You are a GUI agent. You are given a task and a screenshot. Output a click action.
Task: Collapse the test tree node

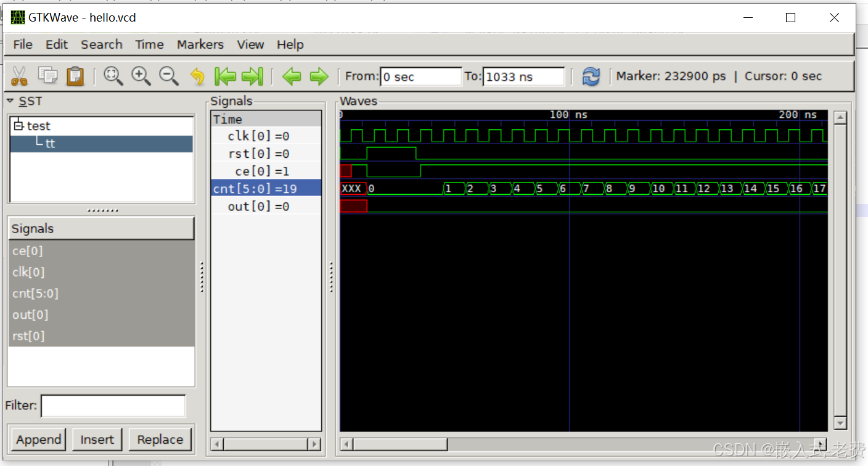click(18, 126)
